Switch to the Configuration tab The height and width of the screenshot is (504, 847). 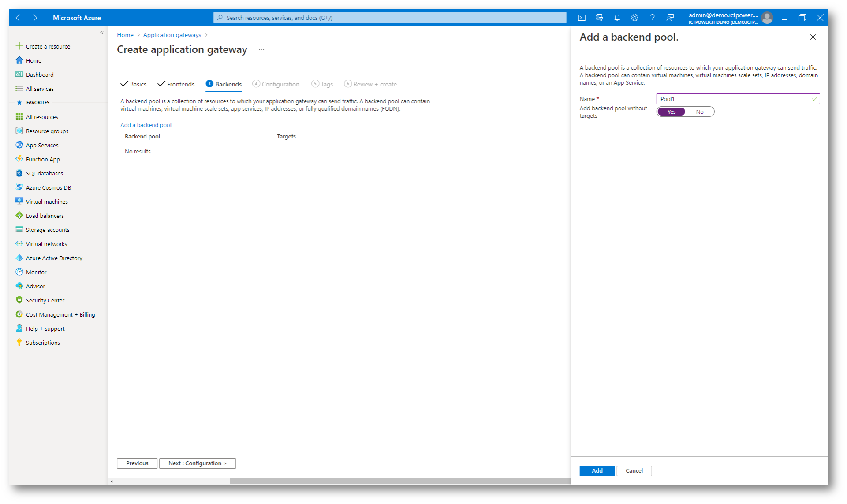(x=276, y=84)
